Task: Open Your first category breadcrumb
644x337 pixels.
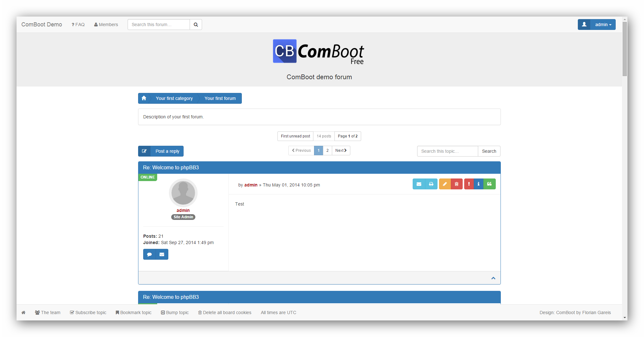Action: 174,98
